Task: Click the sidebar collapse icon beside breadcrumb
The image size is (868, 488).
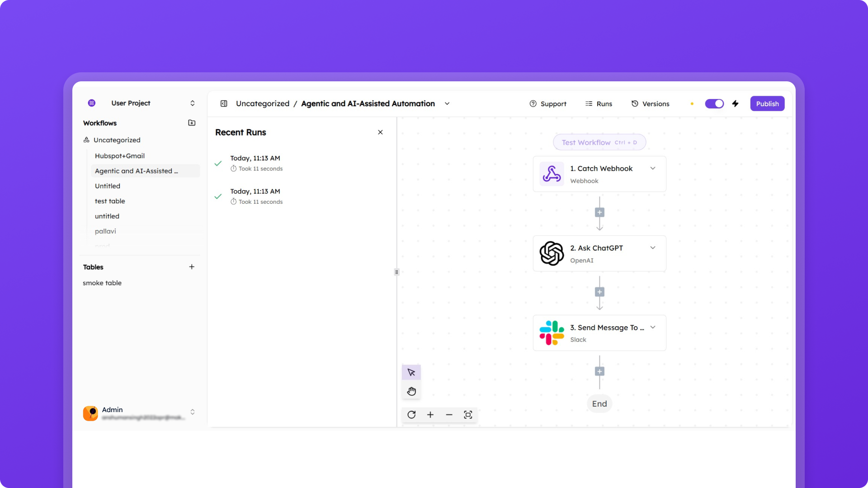Action: [224, 103]
